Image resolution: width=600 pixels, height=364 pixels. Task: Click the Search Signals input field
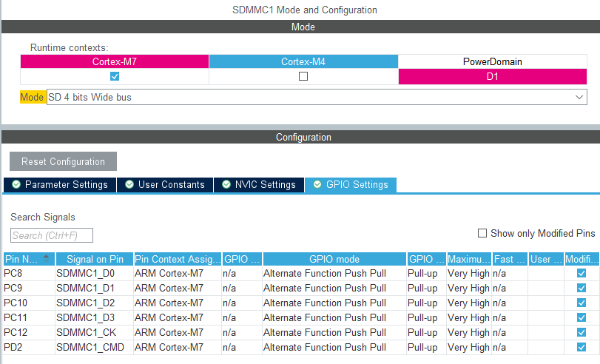(52, 235)
